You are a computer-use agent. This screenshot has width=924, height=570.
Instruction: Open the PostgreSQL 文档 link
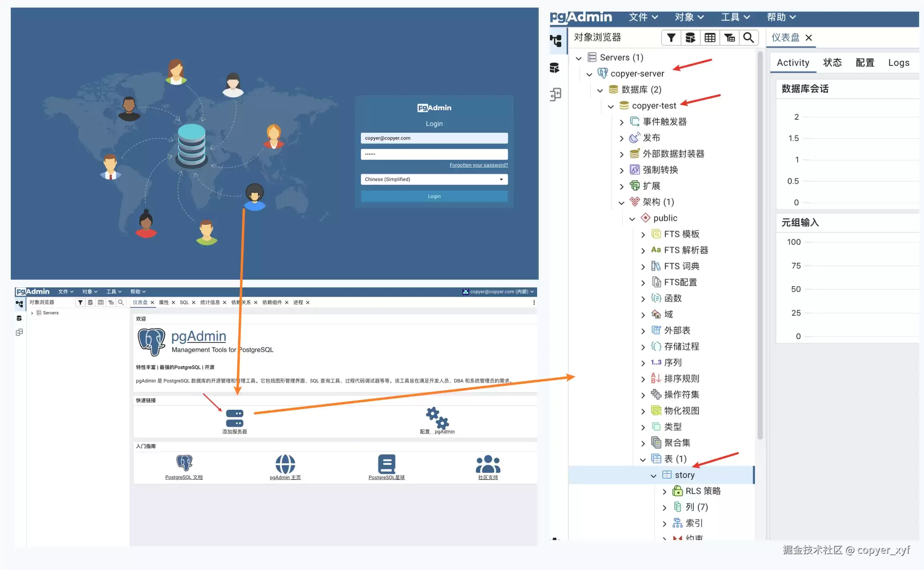tap(184, 477)
